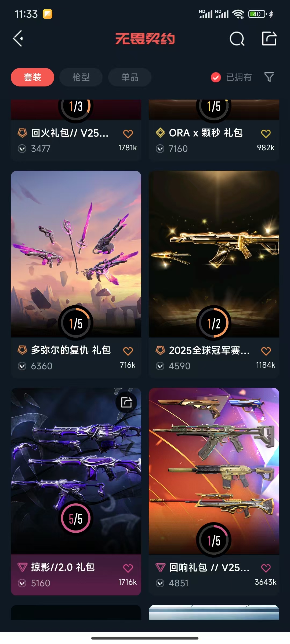Viewport: 290px width, 644px height.
Task: Tap the back arrow icon
Action: (18, 39)
